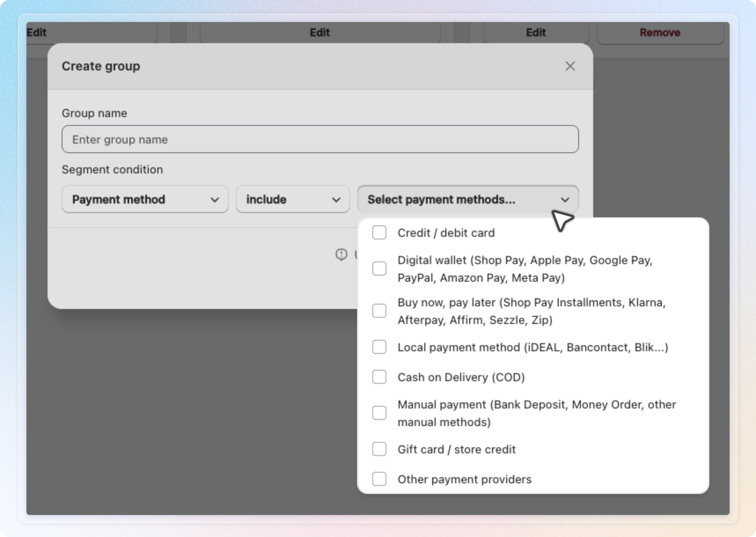Select the Other payment providers checkbox
Screen dimensions: 756x537
coord(379,479)
